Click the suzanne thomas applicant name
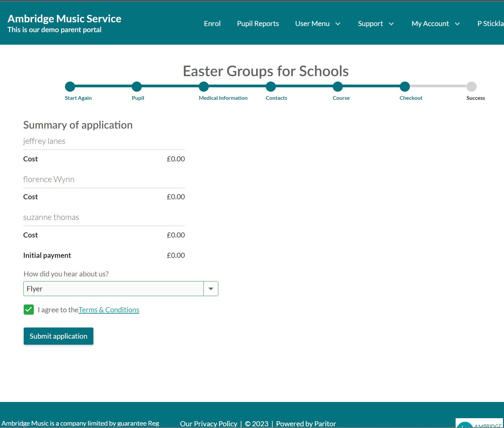 coord(51,217)
